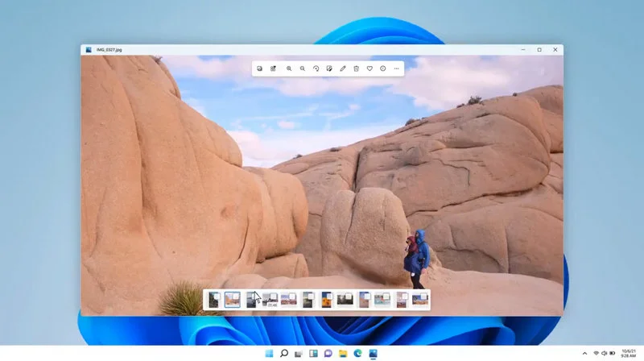
Task: Tick the checkbox on the teal pool thumbnail
Action: [386, 297]
